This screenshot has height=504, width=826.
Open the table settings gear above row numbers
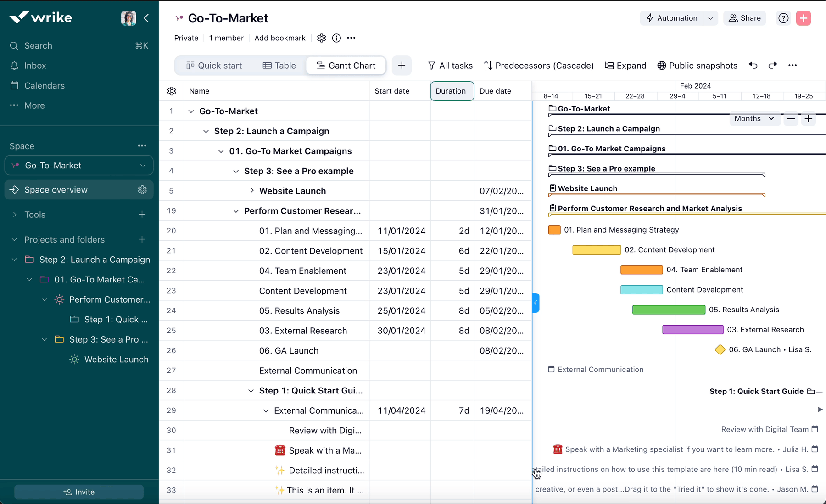[x=171, y=91]
